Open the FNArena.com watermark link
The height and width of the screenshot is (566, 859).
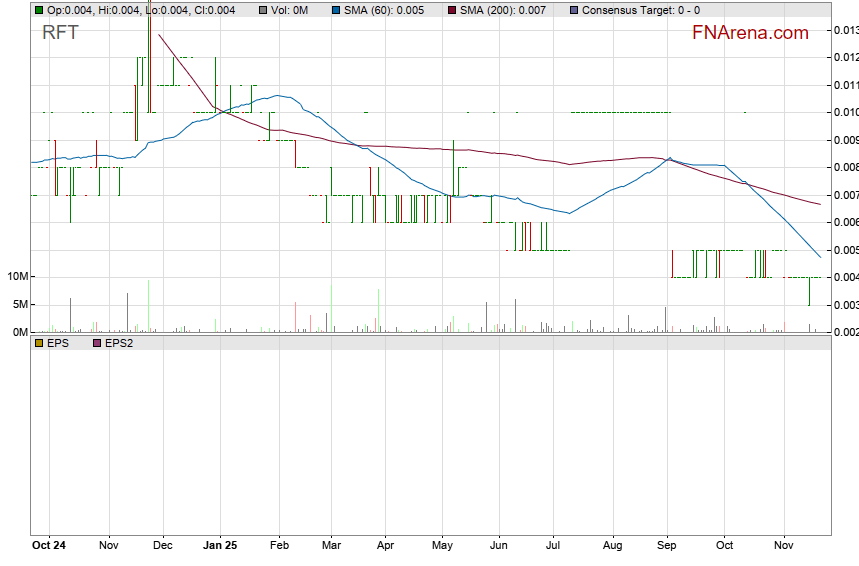point(749,33)
